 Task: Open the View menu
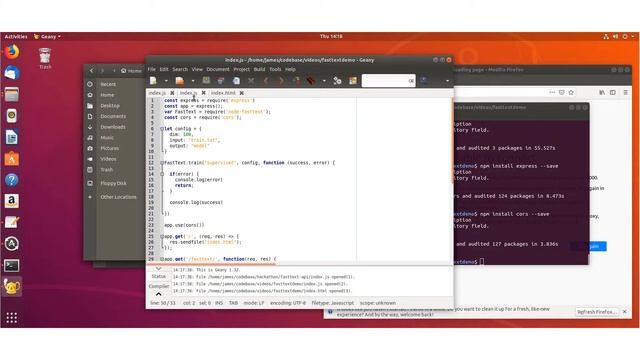[x=197, y=69]
